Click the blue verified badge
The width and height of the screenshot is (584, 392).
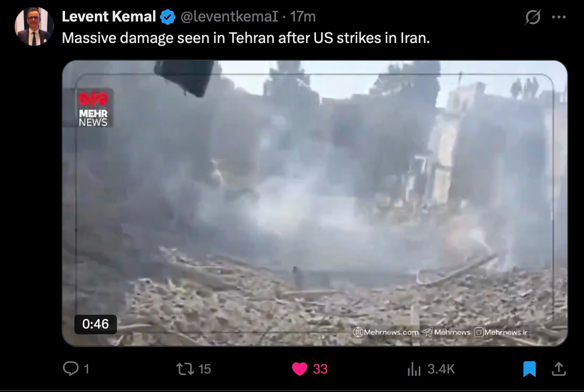[168, 17]
